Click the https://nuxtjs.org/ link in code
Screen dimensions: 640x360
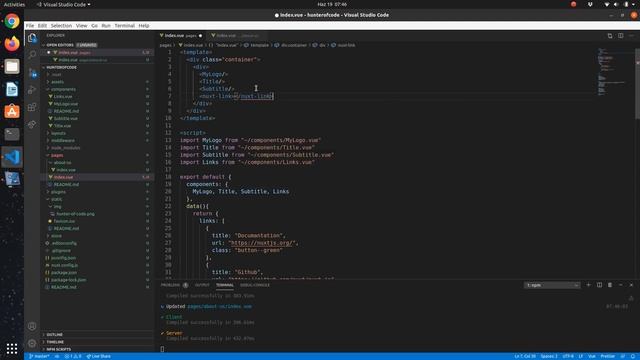(261, 243)
